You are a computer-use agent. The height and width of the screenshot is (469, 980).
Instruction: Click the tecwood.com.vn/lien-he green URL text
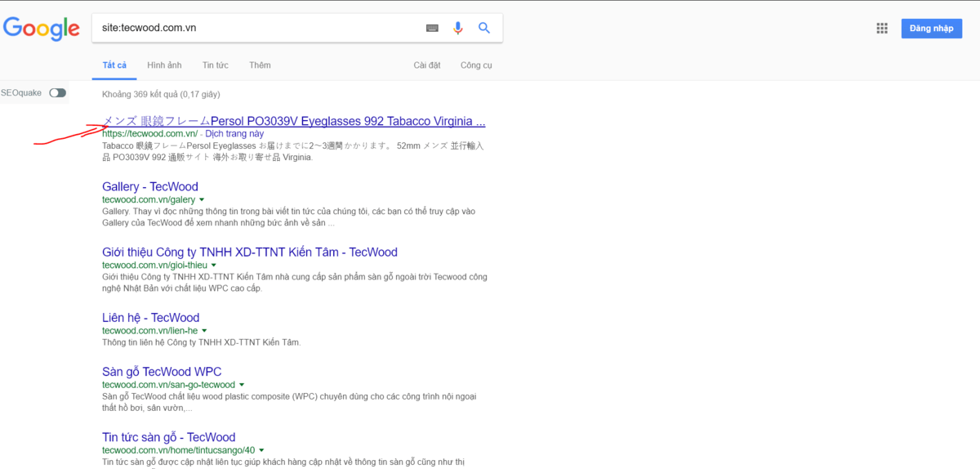[x=150, y=330]
